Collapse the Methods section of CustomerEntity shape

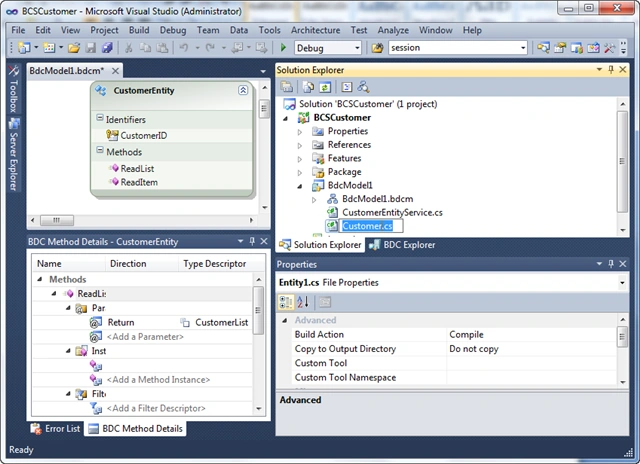click(100, 151)
